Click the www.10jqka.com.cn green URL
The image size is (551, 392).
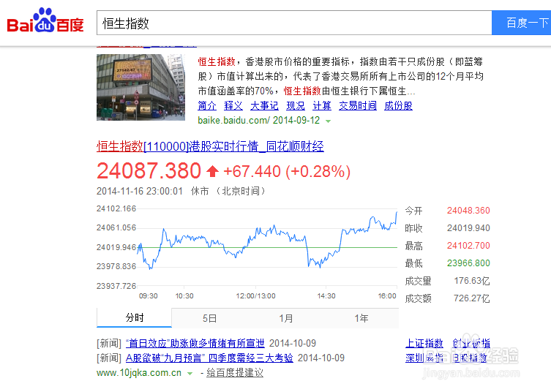(139, 373)
